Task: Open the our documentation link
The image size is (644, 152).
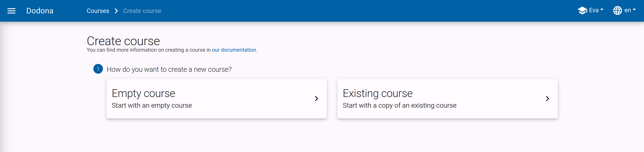Action: point(234,50)
